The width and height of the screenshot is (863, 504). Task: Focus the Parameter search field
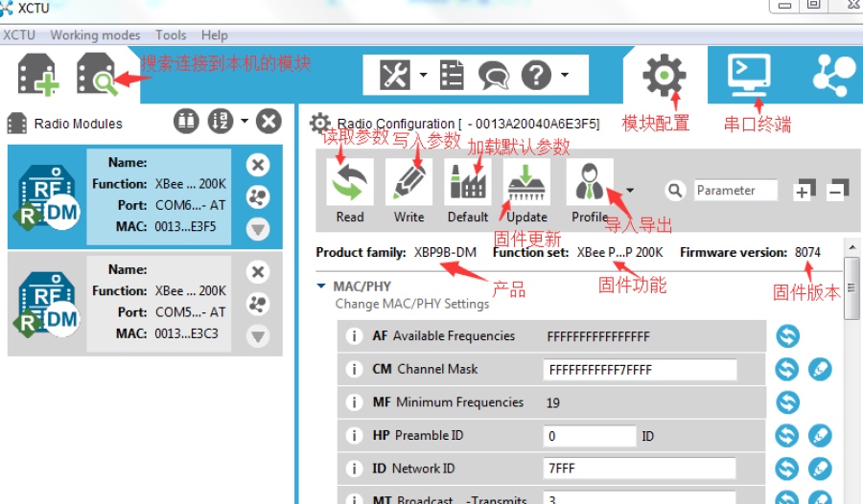pyautogui.click(x=735, y=191)
